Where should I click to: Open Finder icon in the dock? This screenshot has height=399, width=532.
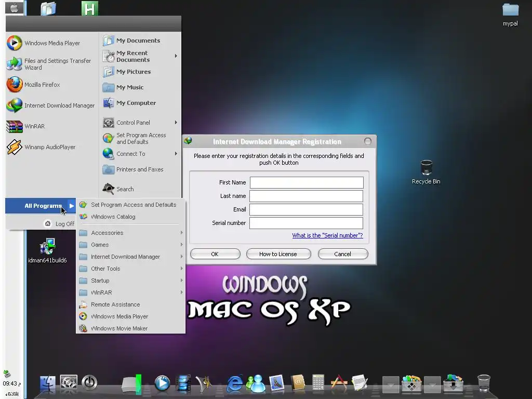48,384
